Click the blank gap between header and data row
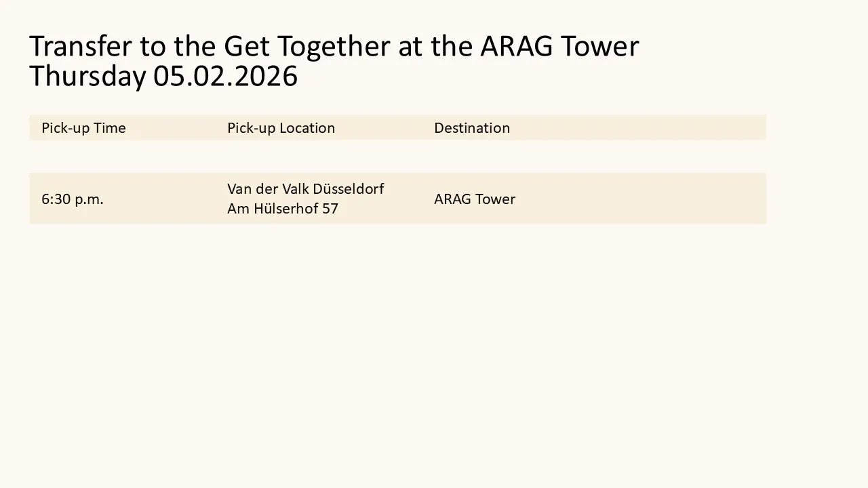Image resolution: width=868 pixels, height=488 pixels. [397, 157]
